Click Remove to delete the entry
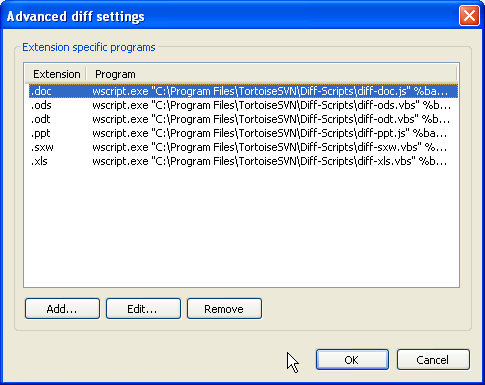 coord(224,309)
